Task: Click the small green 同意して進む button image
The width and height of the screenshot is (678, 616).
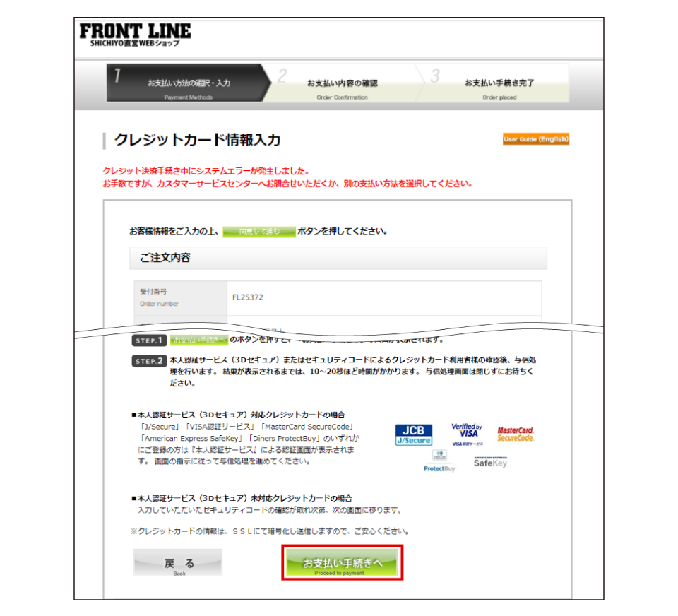Action: click(x=259, y=232)
